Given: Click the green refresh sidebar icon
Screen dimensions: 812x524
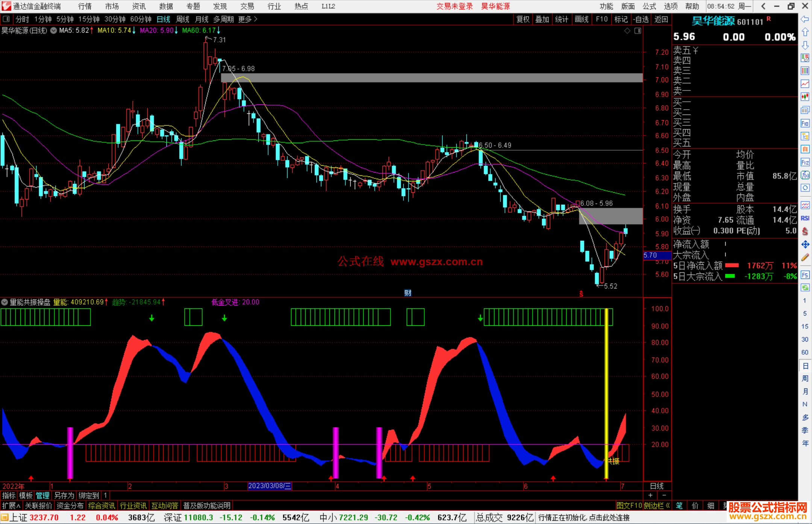Looking at the screenshot, I should point(805,288).
